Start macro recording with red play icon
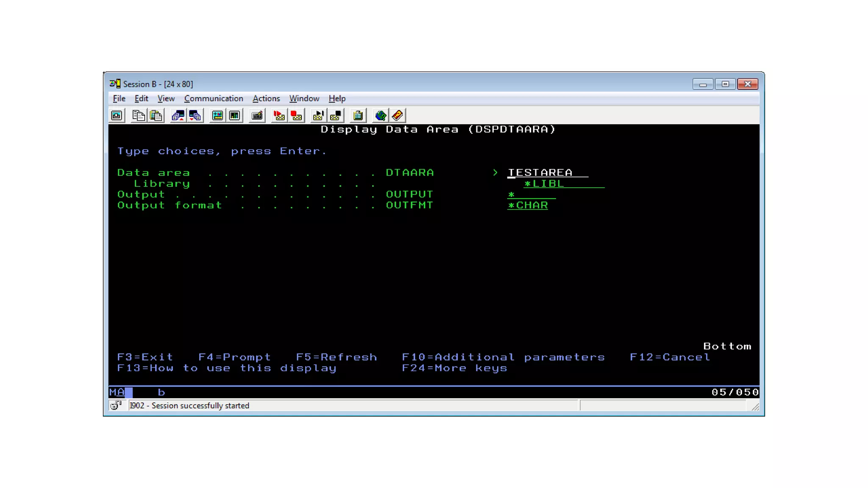This screenshot has height=488, width=868. click(x=279, y=115)
